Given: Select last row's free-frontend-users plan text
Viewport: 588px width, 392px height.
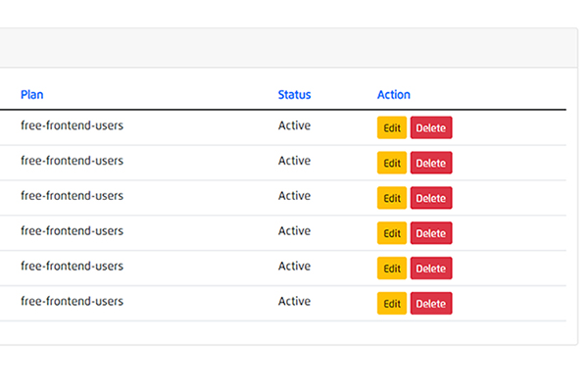Looking at the screenshot, I should [72, 301].
